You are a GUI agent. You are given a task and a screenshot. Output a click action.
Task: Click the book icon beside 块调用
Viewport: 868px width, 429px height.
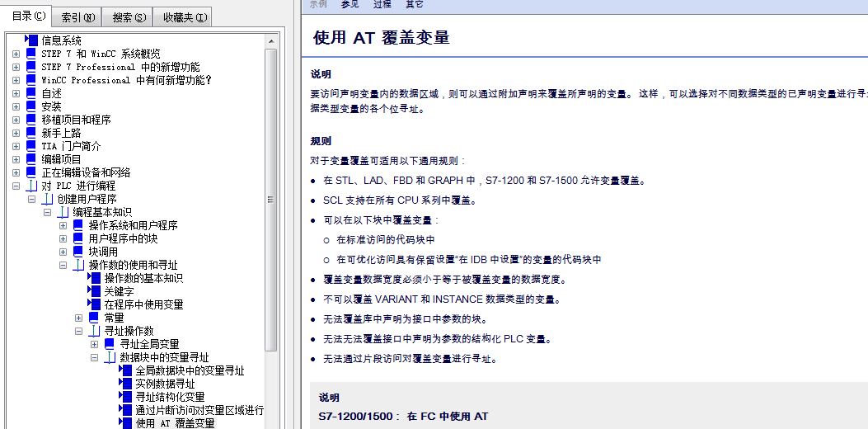click(x=78, y=252)
